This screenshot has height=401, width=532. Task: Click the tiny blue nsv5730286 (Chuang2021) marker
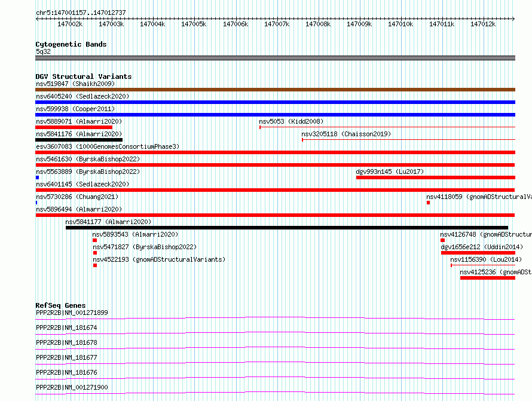point(36,203)
